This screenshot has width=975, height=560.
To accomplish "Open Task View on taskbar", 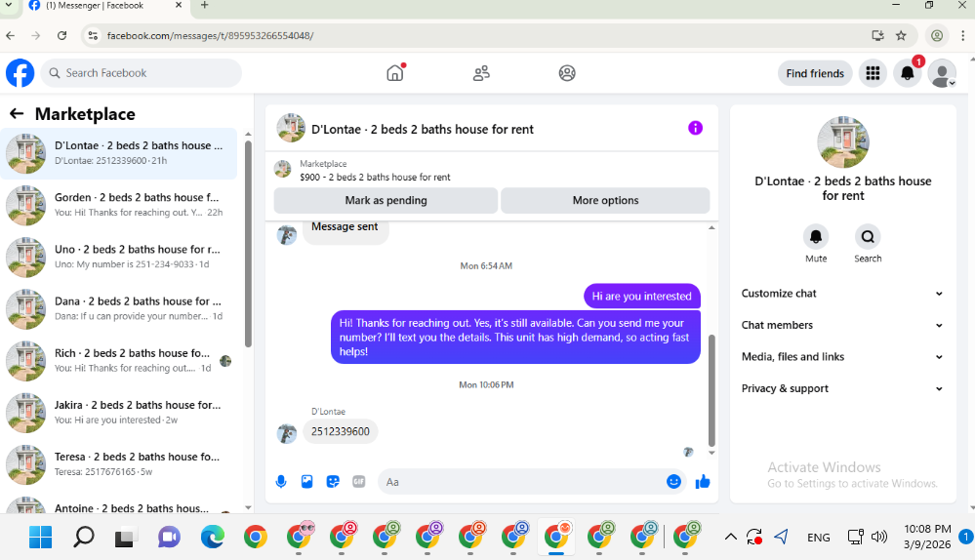I will (125, 537).
